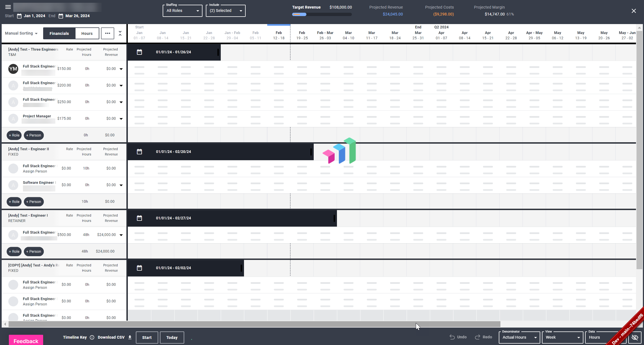Open the Denominator Actual Hours dropdown
This screenshot has width=644, height=345.
[520, 337]
